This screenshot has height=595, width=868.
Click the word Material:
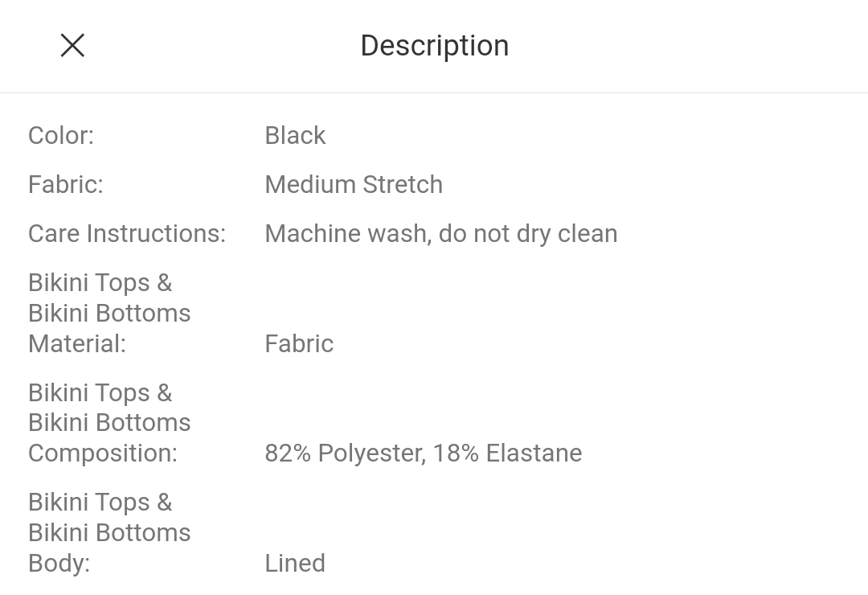[x=77, y=343]
